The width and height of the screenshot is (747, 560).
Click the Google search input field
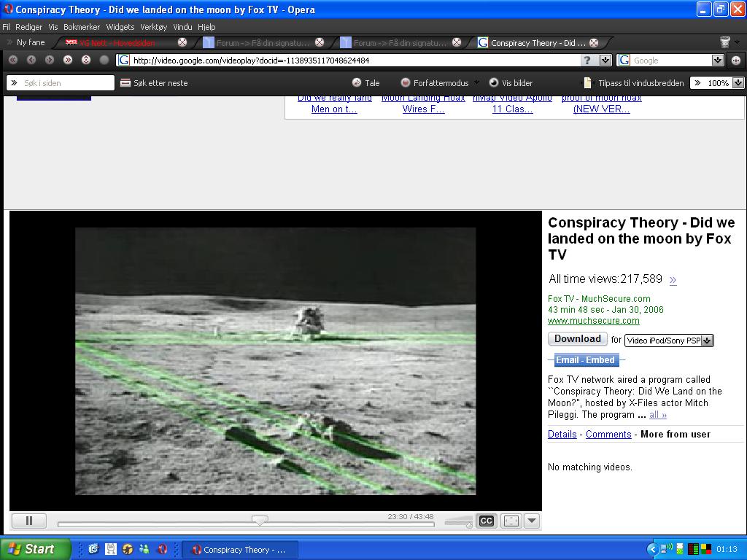(672, 60)
